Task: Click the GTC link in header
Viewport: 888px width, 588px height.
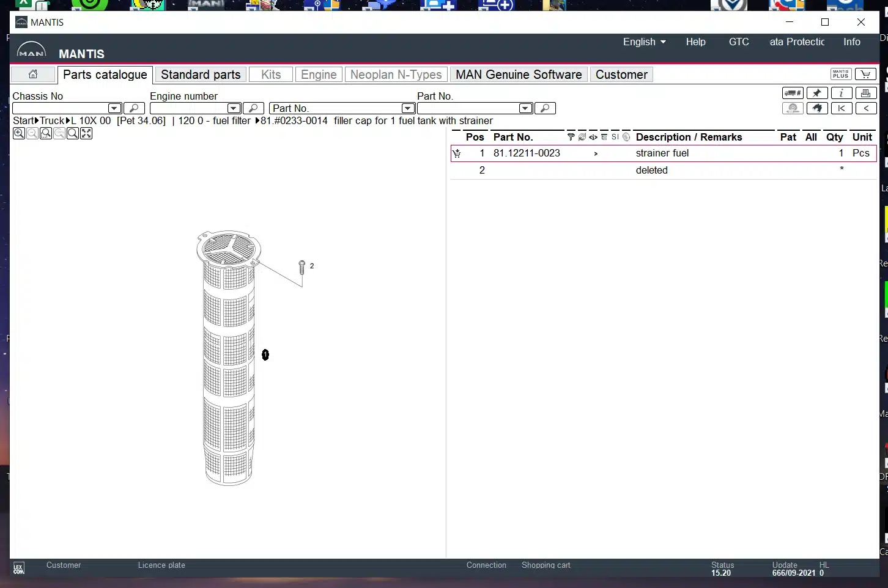Action: tap(739, 42)
